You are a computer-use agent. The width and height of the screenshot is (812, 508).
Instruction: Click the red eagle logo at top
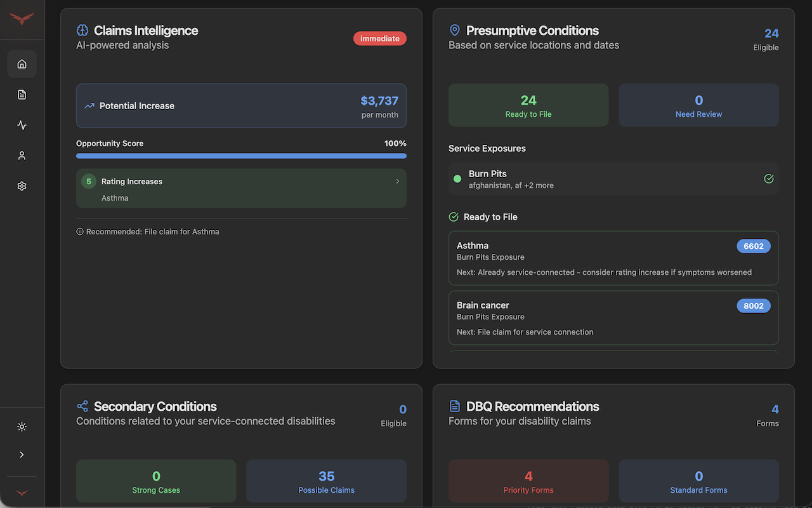pyautogui.click(x=22, y=19)
